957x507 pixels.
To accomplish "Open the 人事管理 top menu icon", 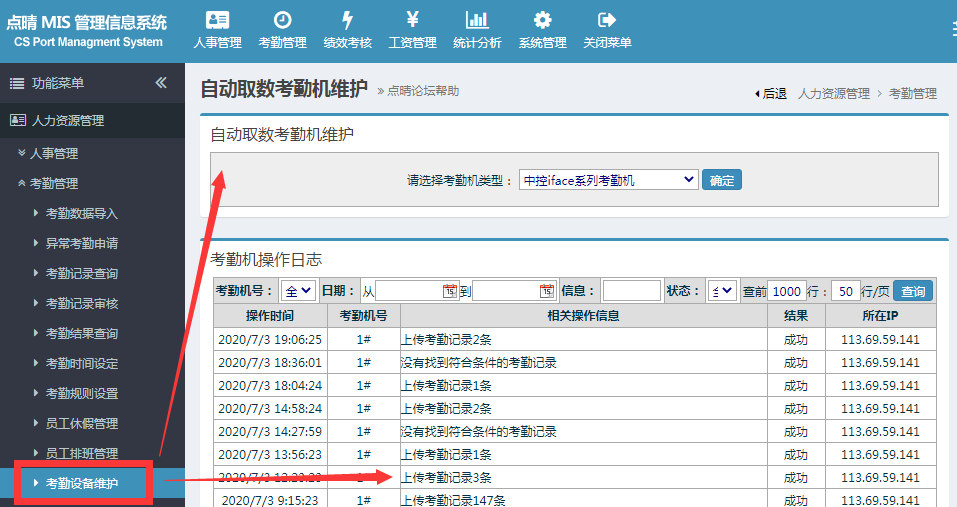I will point(217,20).
